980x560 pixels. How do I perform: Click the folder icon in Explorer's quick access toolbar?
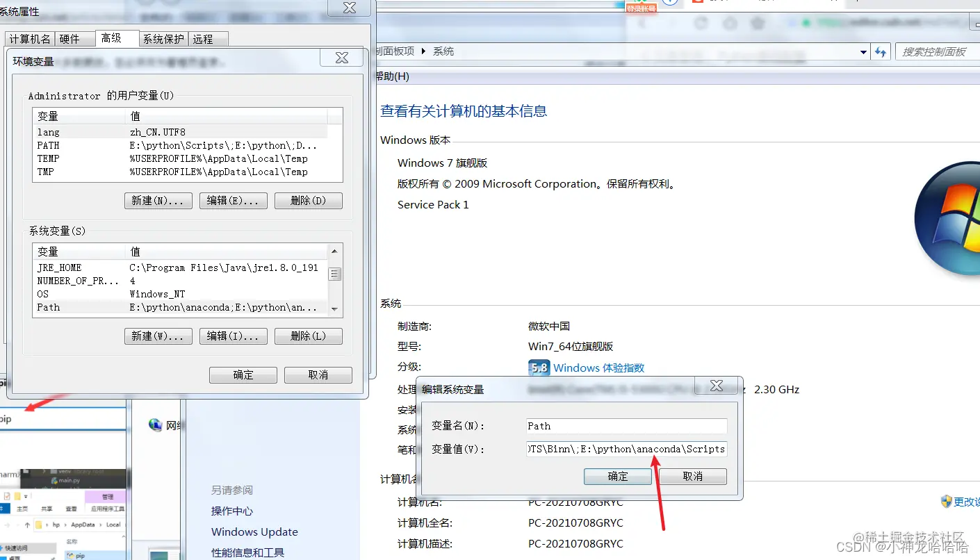[x=17, y=496]
